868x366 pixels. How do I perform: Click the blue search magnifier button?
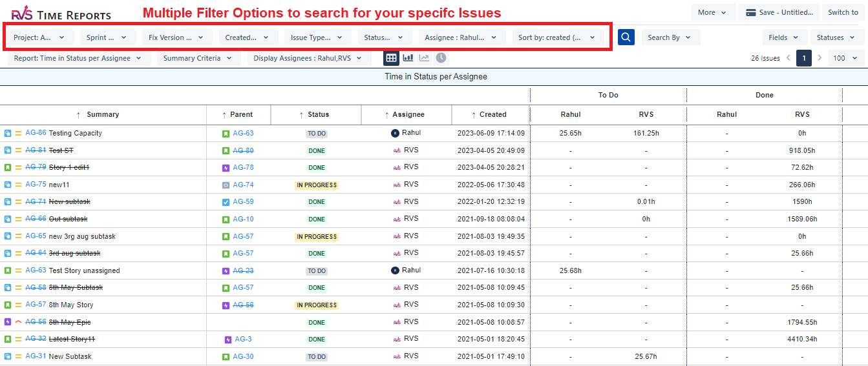pyautogui.click(x=626, y=37)
